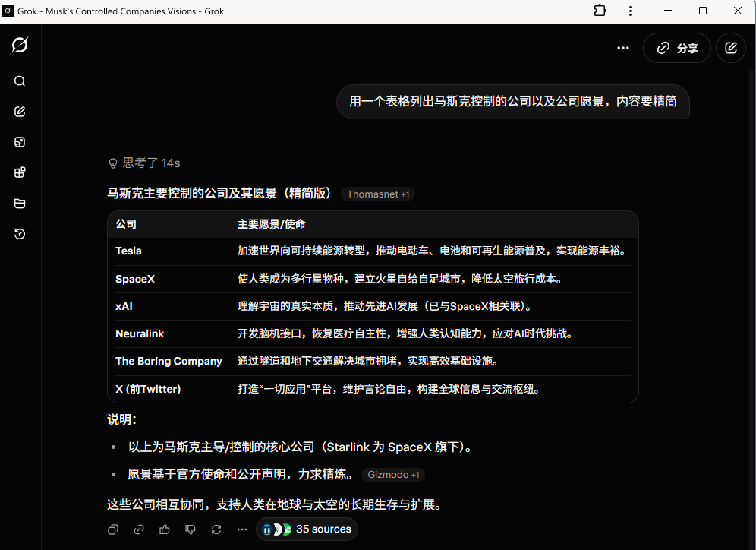756x550 pixels.
Task: Open the search icon in sidebar
Action: [20, 81]
